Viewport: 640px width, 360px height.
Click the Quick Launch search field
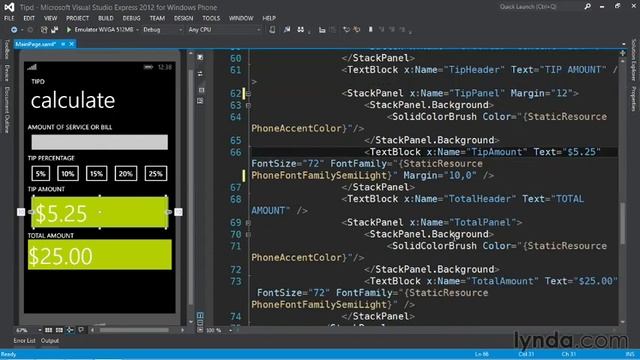tap(540, 7)
